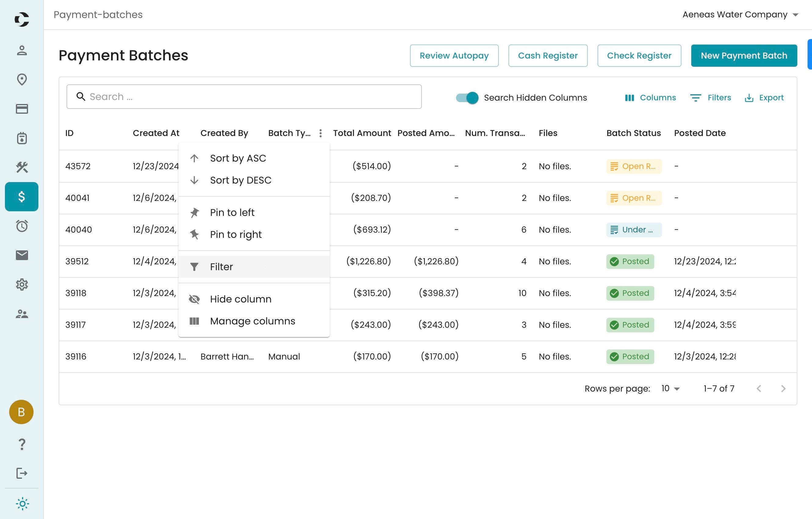
Task: Open the Cash Register button
Action: click(x=547, y=55)
